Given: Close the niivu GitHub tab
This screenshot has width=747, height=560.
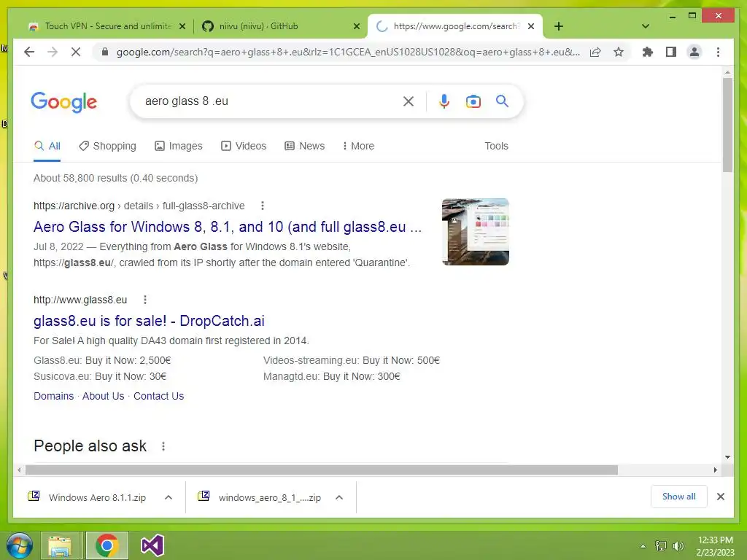Looking at the screenshot, I should (356, 26).
